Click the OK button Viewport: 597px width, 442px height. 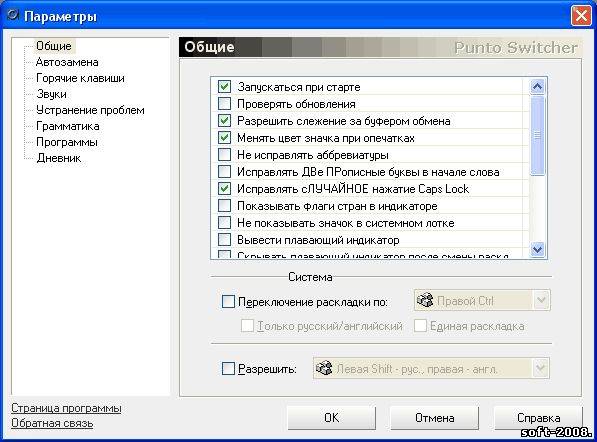tap(331, 418)
